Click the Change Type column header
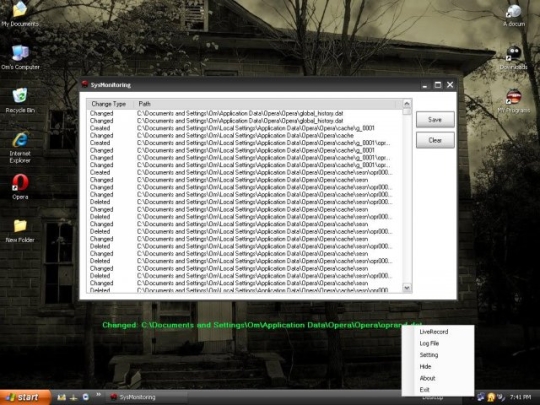This screenshot has height=405, width=540. pyautogui.click(x=110, y=104)
